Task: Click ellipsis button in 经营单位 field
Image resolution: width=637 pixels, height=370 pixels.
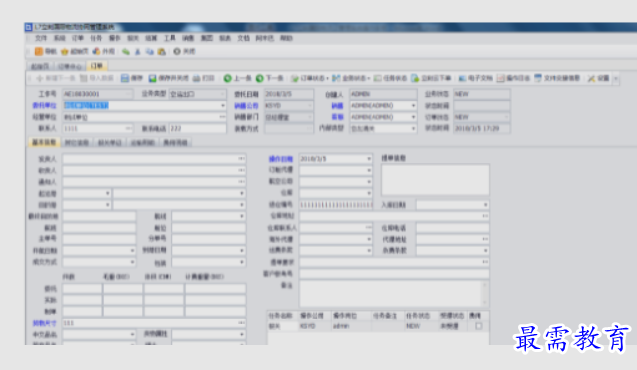Action: point(222,117)
